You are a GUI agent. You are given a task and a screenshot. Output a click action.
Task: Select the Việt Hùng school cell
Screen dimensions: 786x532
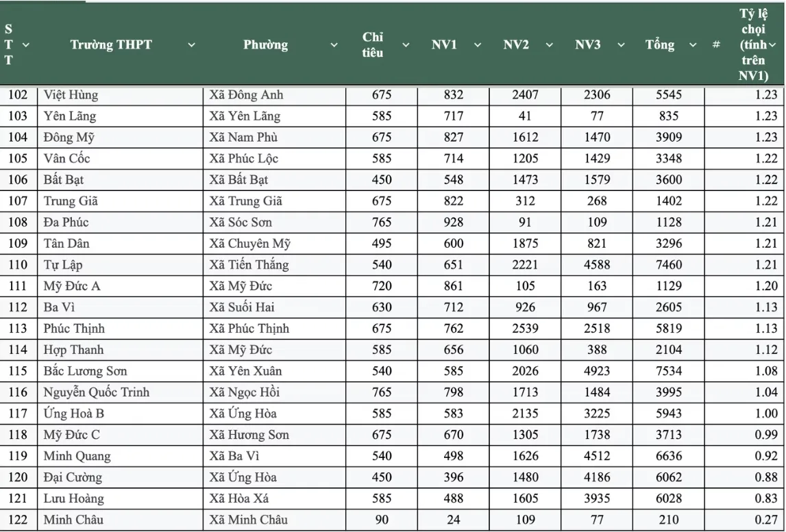71,95
